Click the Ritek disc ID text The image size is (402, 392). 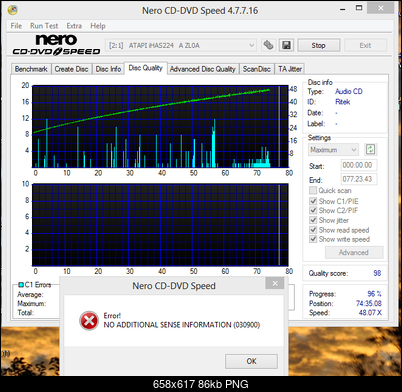pos(343,102)
